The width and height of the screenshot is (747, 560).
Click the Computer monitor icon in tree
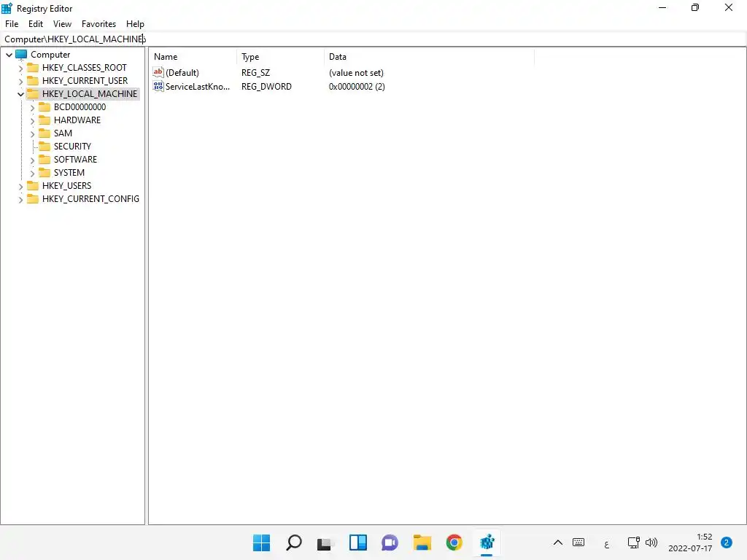pos(21,54)
